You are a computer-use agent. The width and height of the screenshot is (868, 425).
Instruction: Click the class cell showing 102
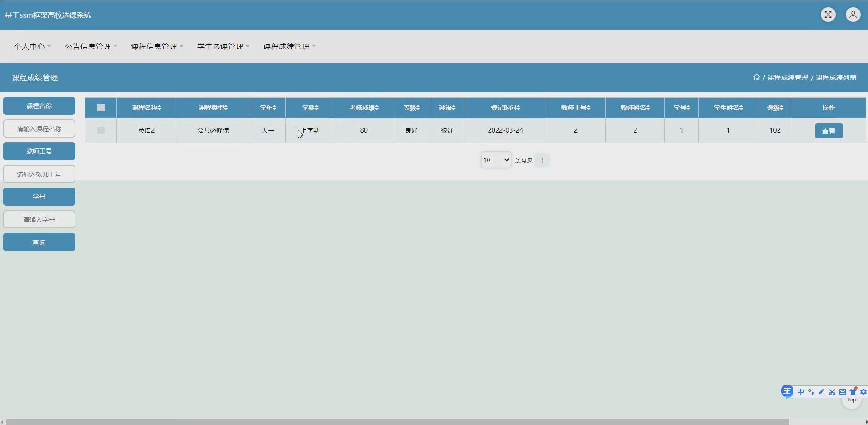(x=775, y=130)
